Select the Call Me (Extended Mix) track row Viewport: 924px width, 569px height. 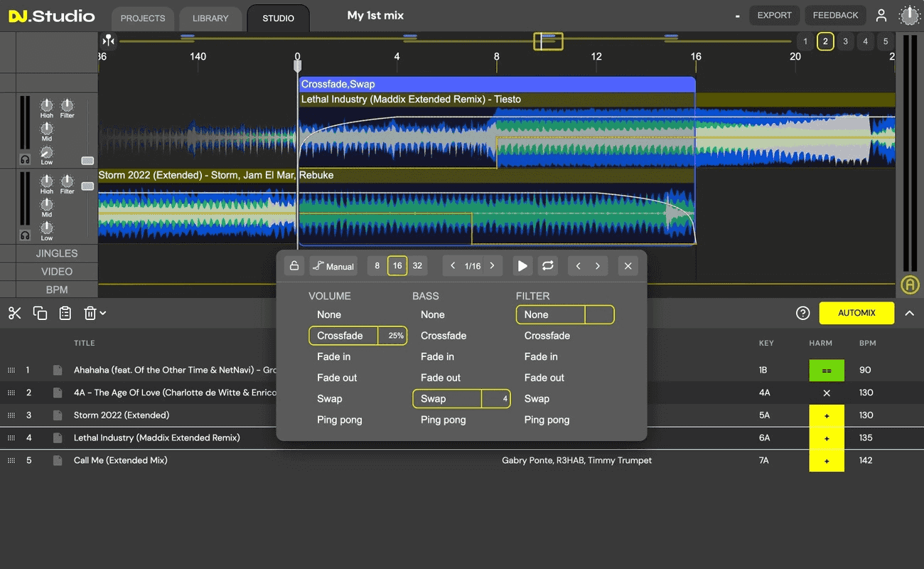[x=121, y=460]
